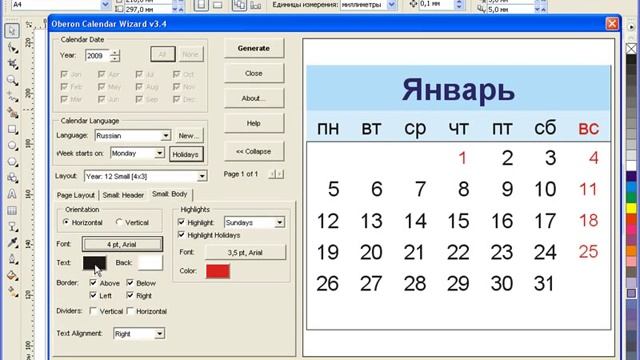Open the Language dropdown

point(166,136)
